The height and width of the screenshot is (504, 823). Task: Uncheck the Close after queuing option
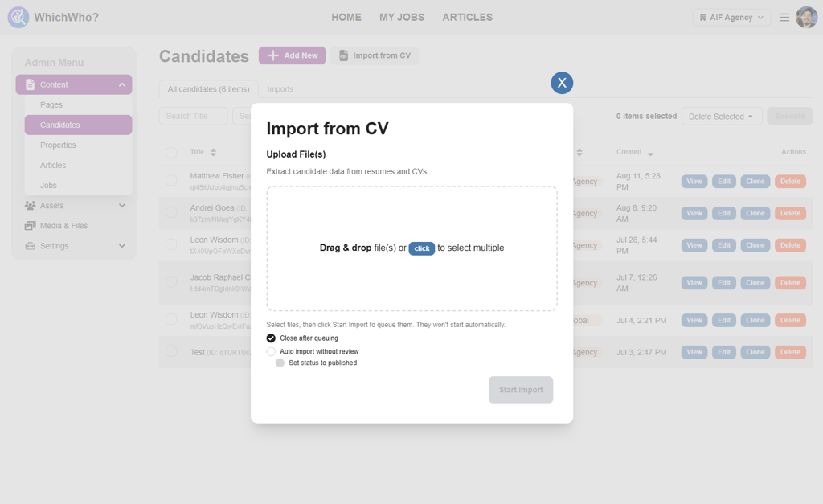pyautogui.click(x=271, y=338)
